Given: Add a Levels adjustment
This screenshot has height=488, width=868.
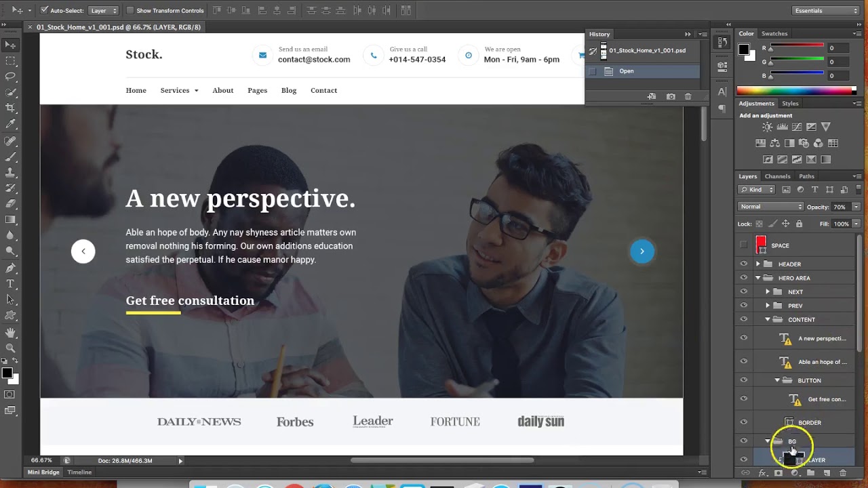Looking at the screenshot, I should click(782, 127).
